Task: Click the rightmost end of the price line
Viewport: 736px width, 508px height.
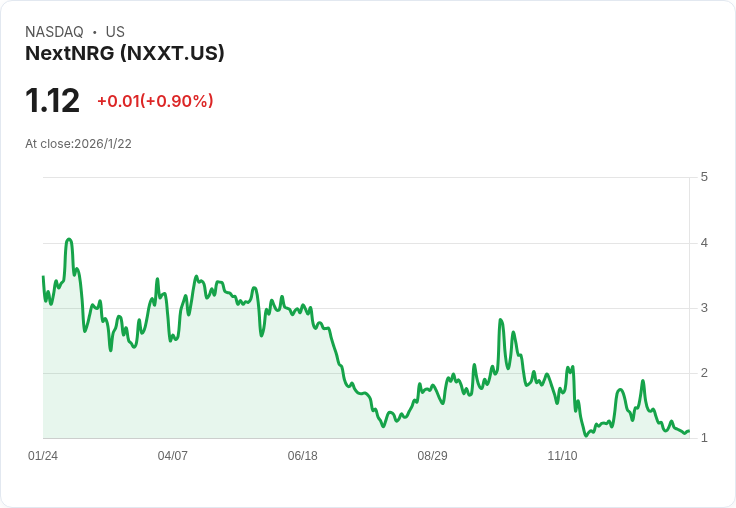Action: [x=688, y=431]
